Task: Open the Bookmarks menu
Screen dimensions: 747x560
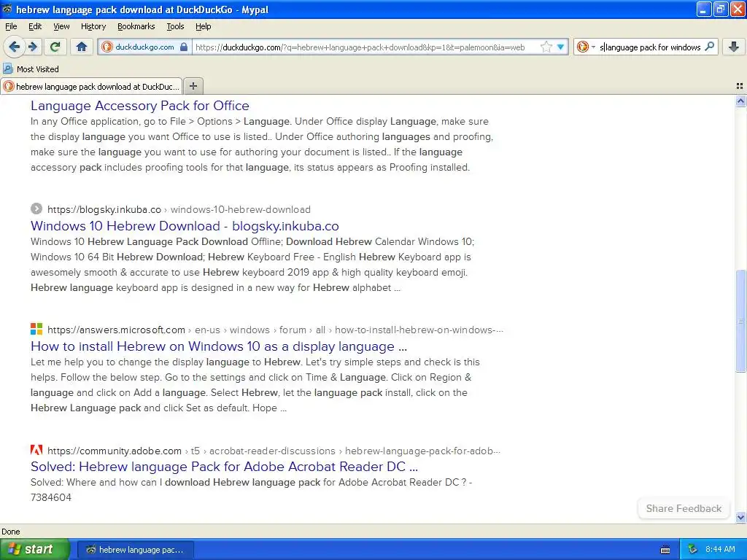Action: (x=136, y=26)
